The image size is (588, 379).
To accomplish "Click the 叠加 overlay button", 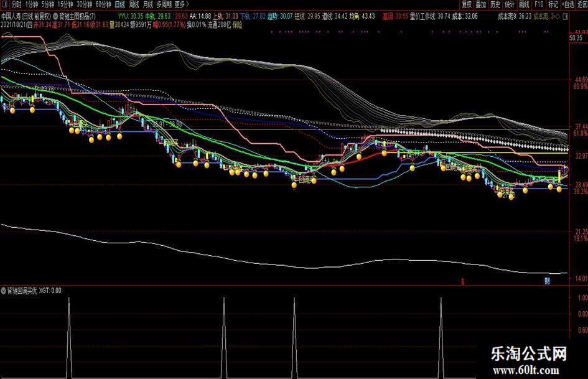I will tap(481, 4).
